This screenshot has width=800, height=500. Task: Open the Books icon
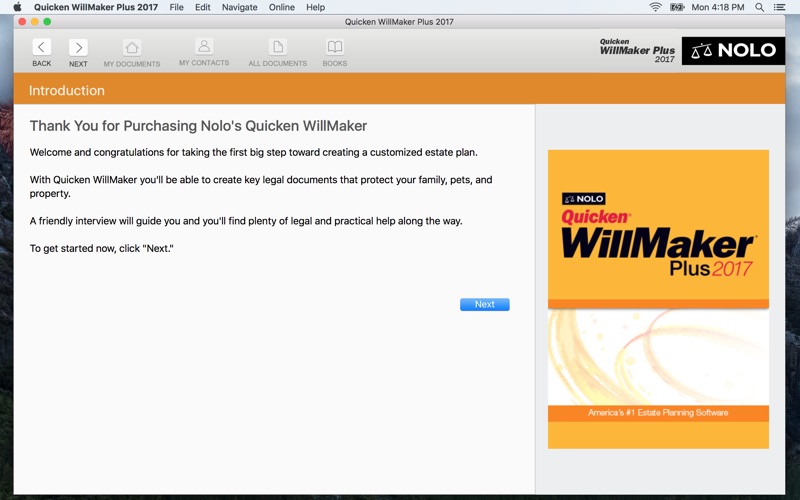tap(335, 47)
